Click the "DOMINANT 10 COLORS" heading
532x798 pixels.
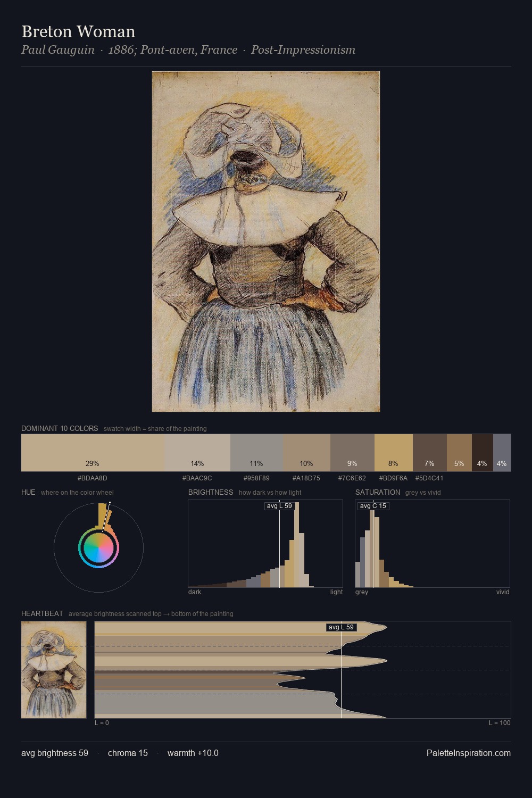60,428
